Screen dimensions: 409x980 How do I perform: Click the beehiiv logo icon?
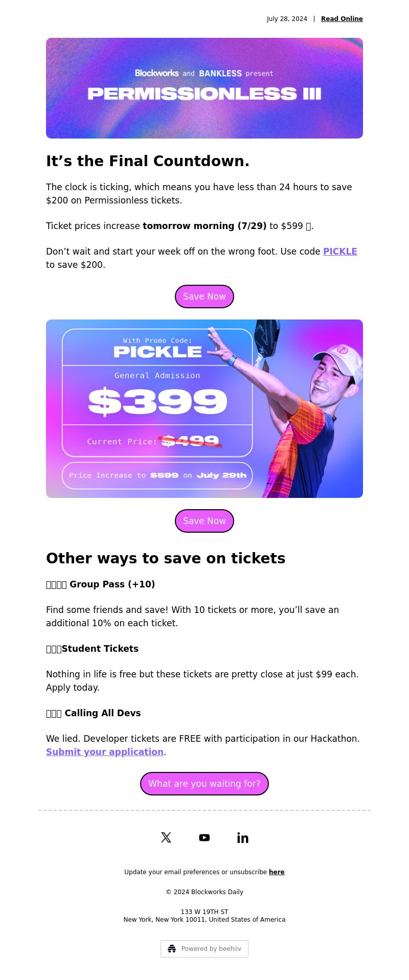pyautogui.click(x=172, y=949)
